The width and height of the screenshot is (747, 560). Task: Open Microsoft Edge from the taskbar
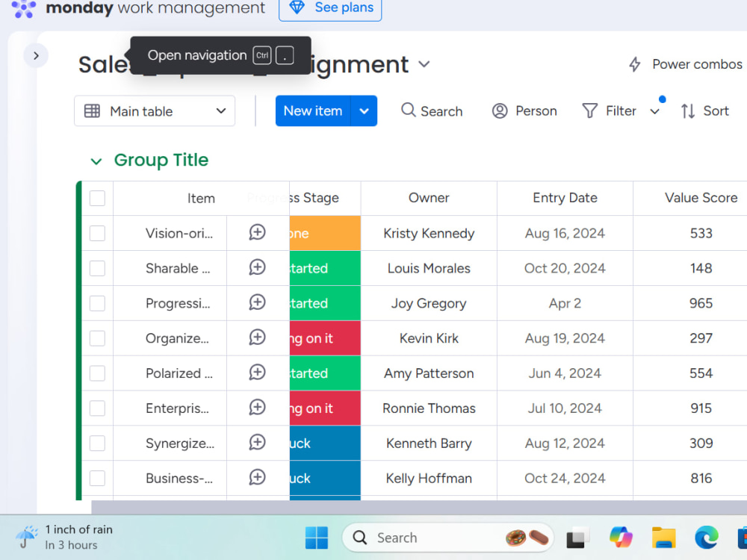tap(707, 538)
